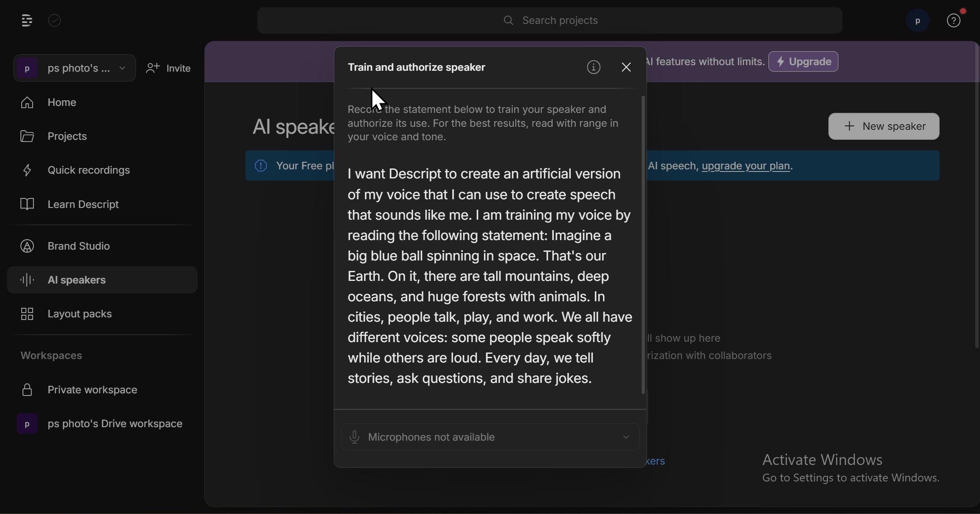Open ps photo's Drive workspace
This screenshot has width=980, height=514.
click(x=102, y=424)
